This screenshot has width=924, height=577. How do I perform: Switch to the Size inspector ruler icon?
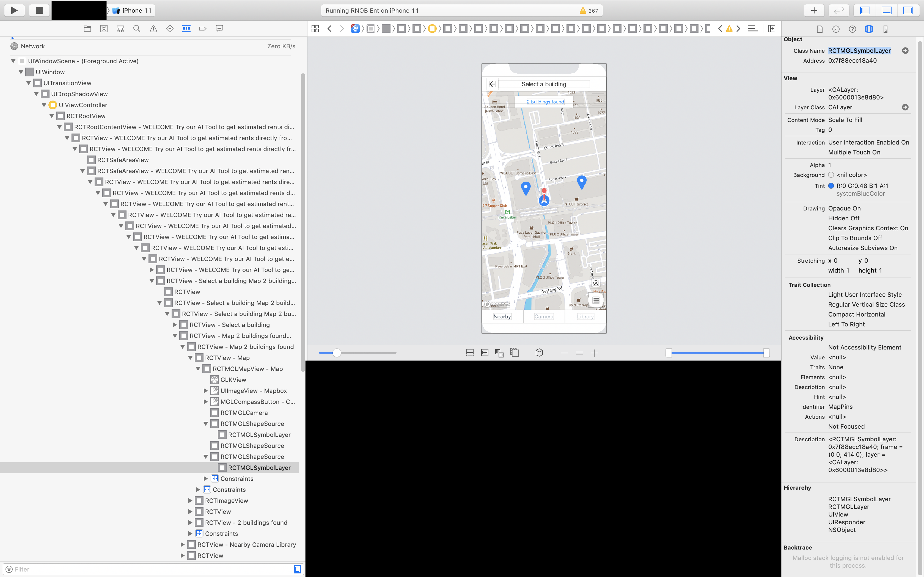(x=885, y=29)
